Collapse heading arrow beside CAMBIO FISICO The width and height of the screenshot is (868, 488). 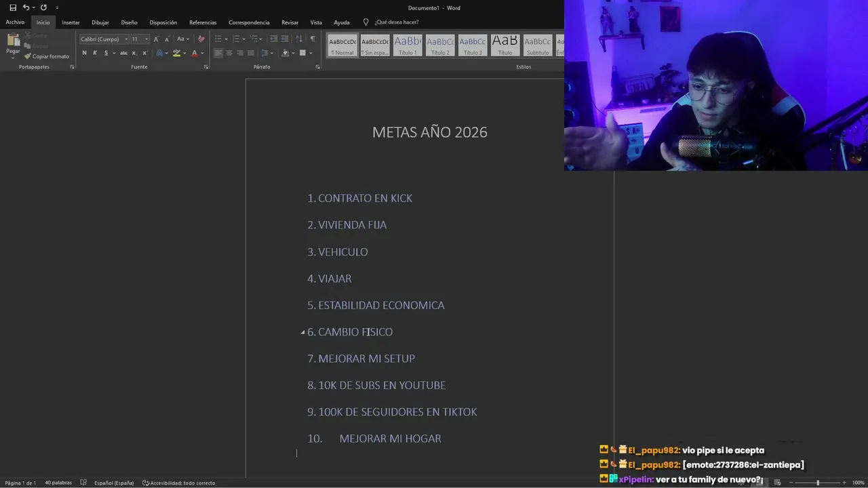[x=302, y=332]
